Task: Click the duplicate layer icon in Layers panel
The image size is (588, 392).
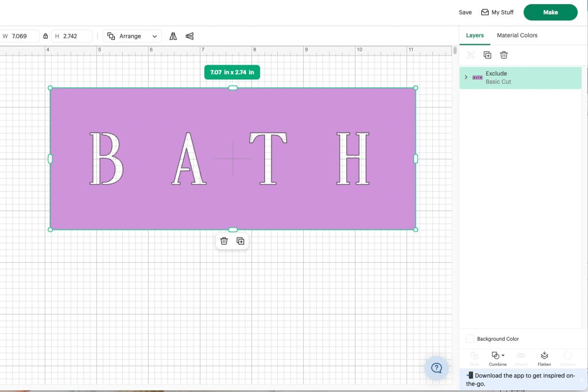Action: 487,55
